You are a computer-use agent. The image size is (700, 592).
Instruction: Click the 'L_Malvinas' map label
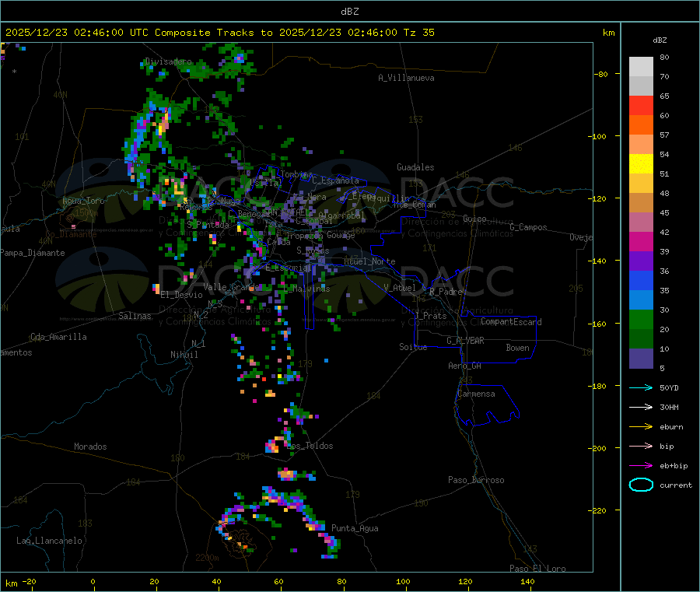point(306,289)
